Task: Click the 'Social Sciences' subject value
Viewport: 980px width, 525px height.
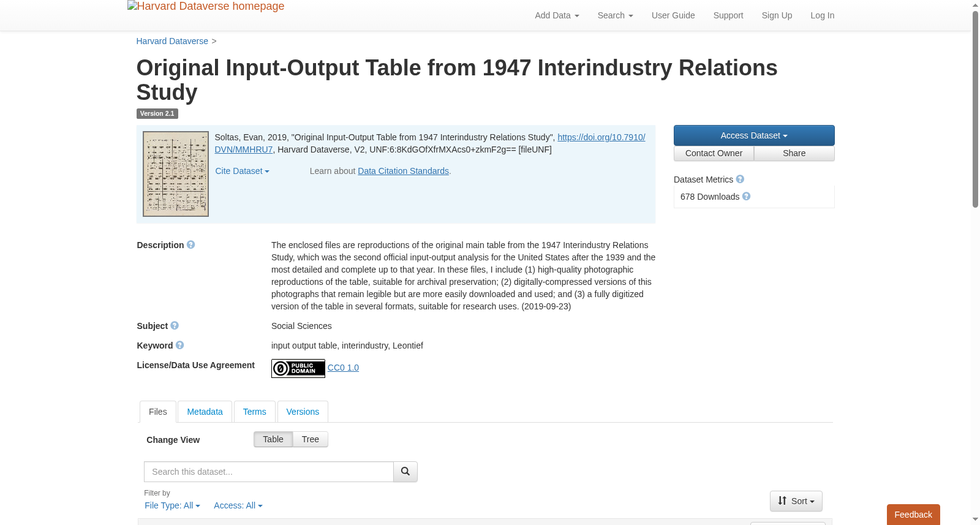Action: (x=301, y=326)
